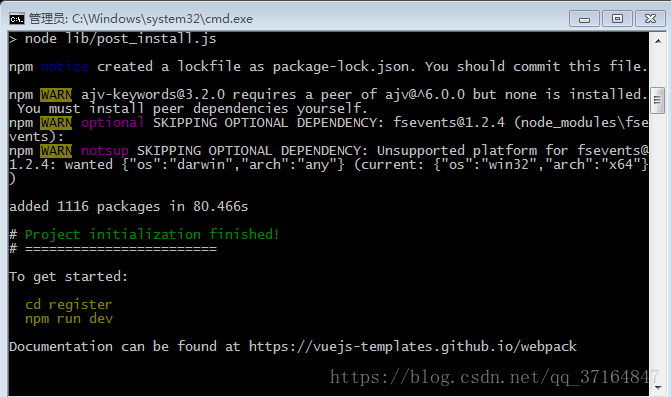Maximize the command prompt window
This screenshot has height=397, width=671.
[x=617, y=19]
